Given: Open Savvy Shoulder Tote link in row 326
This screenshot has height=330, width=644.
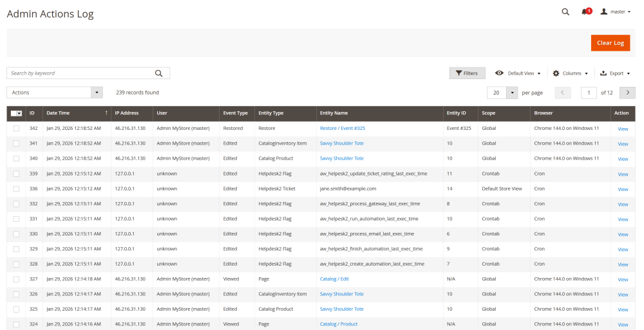Looking at the screenshot, I should (x=342, y=294).
